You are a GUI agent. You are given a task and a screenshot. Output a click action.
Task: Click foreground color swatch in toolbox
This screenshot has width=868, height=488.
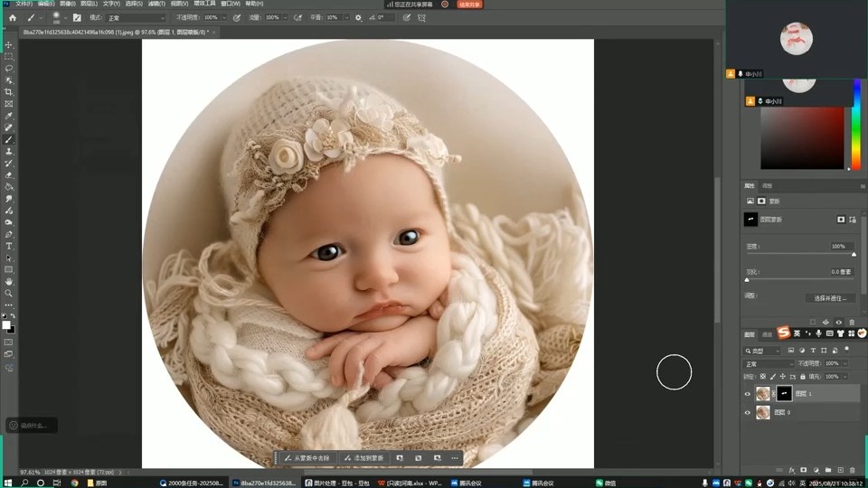coord(6,325)
